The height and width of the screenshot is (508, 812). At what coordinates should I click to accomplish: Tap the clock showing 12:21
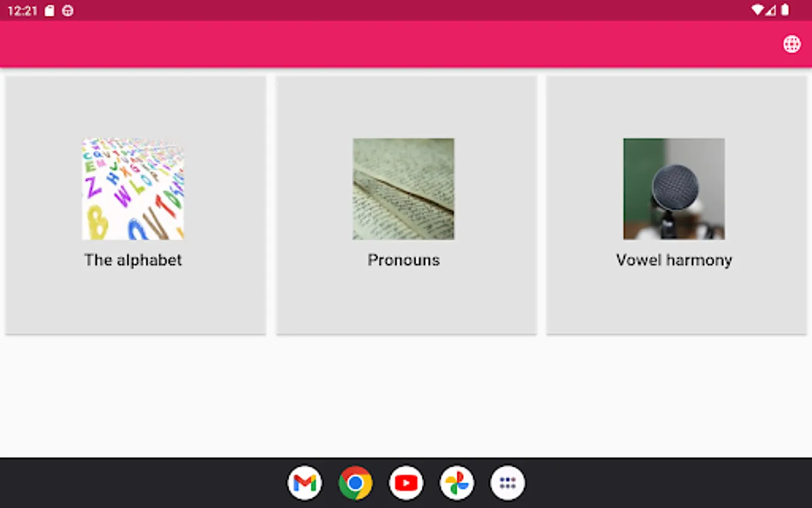click(x=22, y=11)
